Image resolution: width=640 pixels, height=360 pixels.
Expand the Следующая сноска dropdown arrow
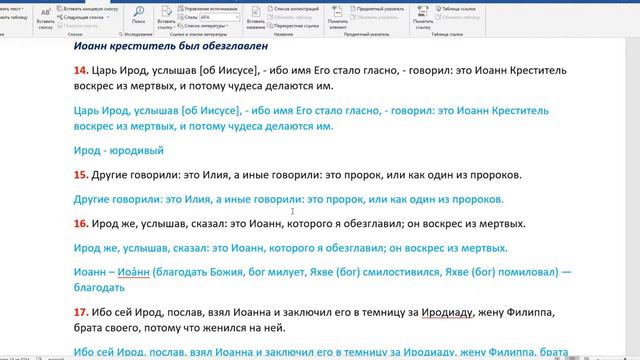point(108,17)
